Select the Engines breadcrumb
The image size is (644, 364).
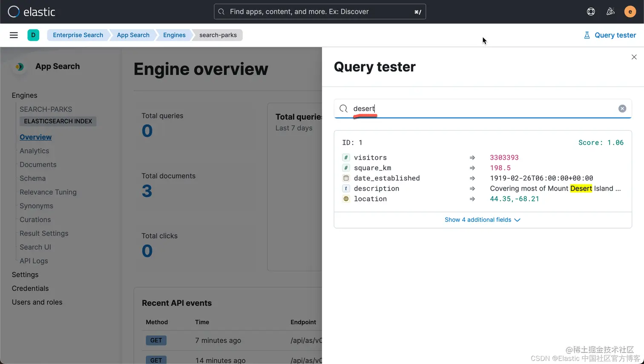[x=174, y=35]
